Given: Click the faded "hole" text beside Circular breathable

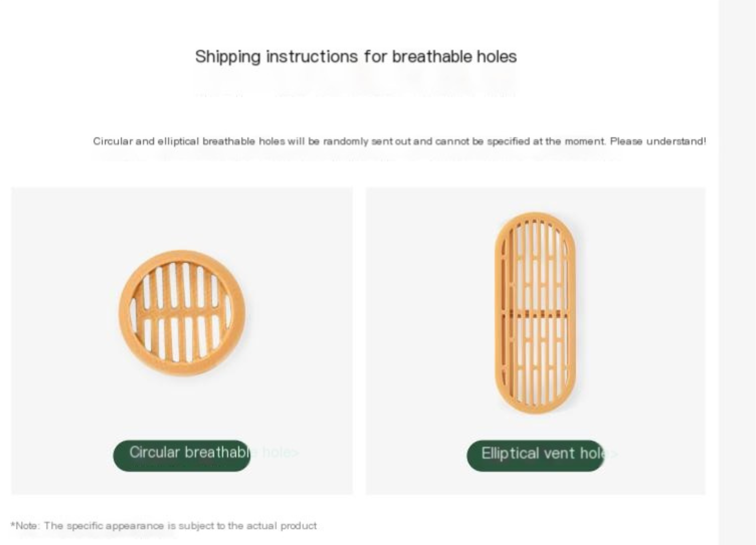Looking at the screenshot, I should [x=276, y=453].
